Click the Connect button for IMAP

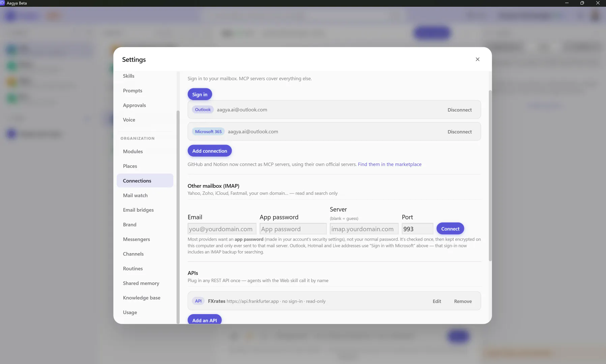click(x=450, y=229)
